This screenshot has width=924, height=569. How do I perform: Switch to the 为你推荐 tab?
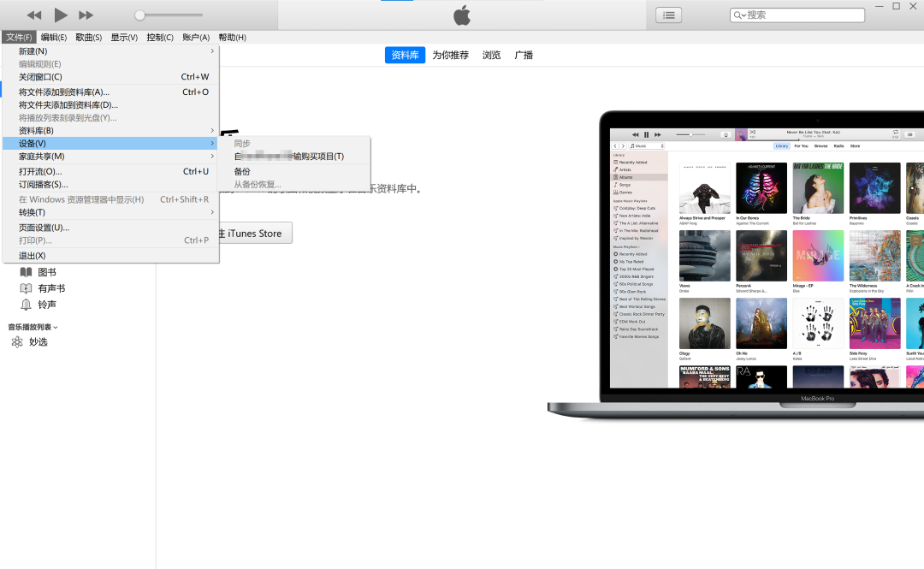450,55
